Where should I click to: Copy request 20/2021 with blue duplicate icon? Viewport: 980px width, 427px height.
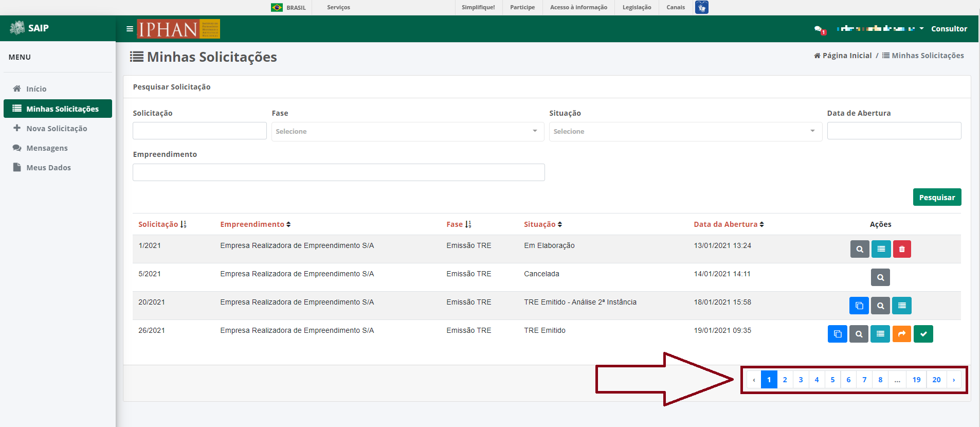[859, 306]
